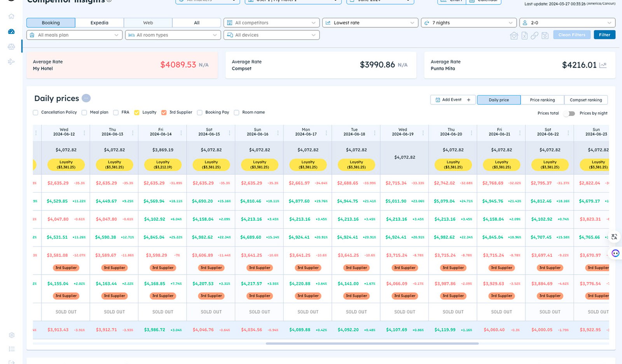This screenshot has width=622, height=364.
Task: Enable the Meal plan checkbox
Action: click(84, 113)
